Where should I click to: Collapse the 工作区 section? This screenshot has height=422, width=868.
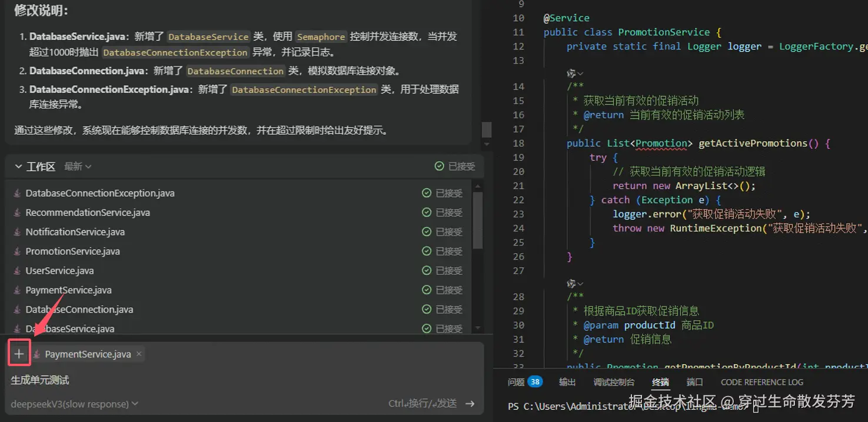[x=18, y=167]
